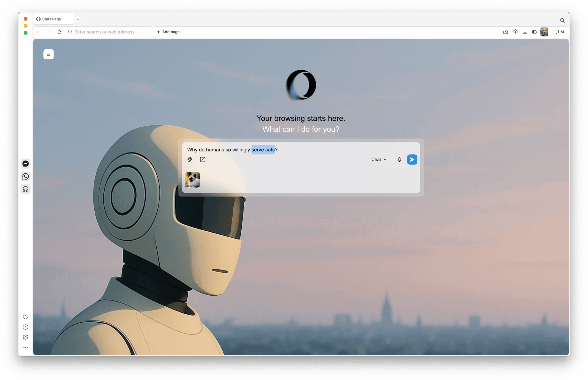Open the hamburger menu on the wallpaper
The height and width of the screenshot is (380, 588).
(48, 54)
